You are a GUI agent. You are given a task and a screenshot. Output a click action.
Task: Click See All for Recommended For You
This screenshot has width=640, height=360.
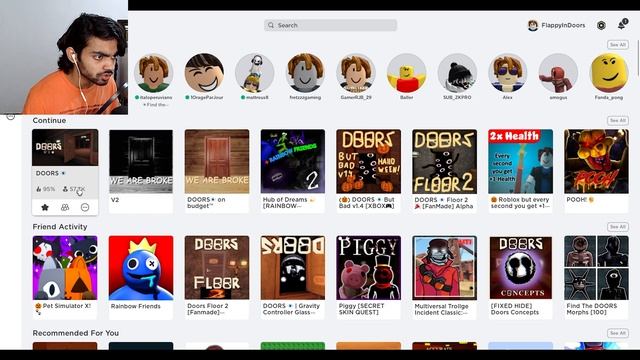[618, 333]
